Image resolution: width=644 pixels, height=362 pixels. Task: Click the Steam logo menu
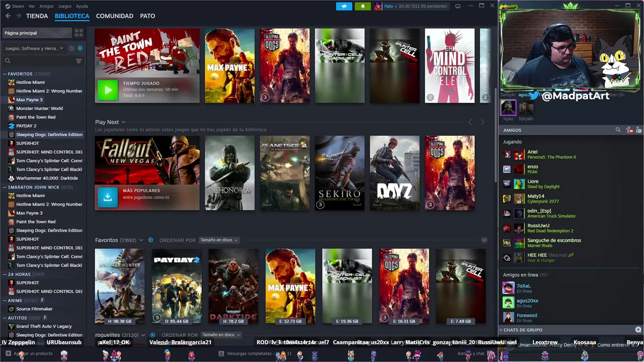pos(14,6)
